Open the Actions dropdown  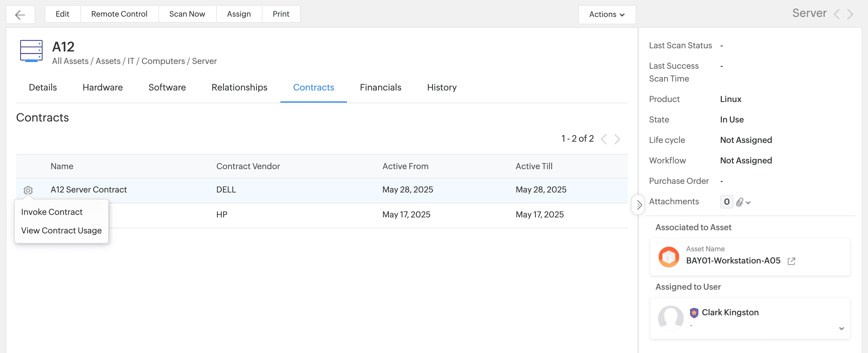tap(607, 14)
